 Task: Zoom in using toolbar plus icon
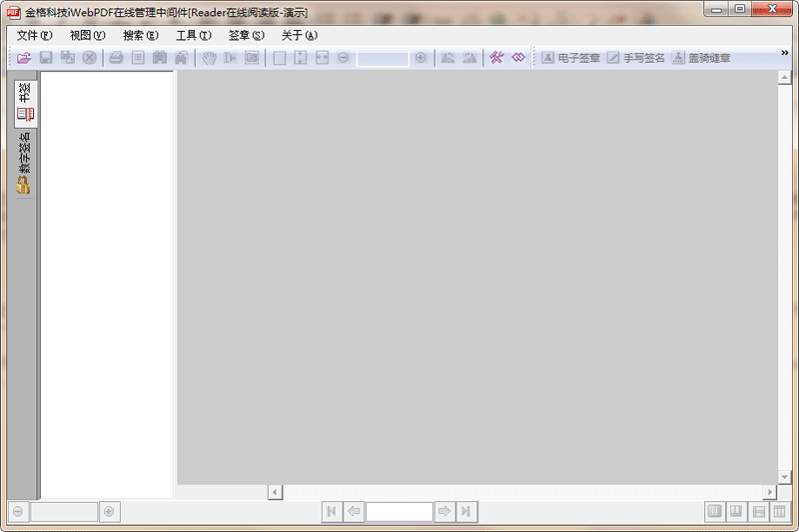tap(420, 58)
